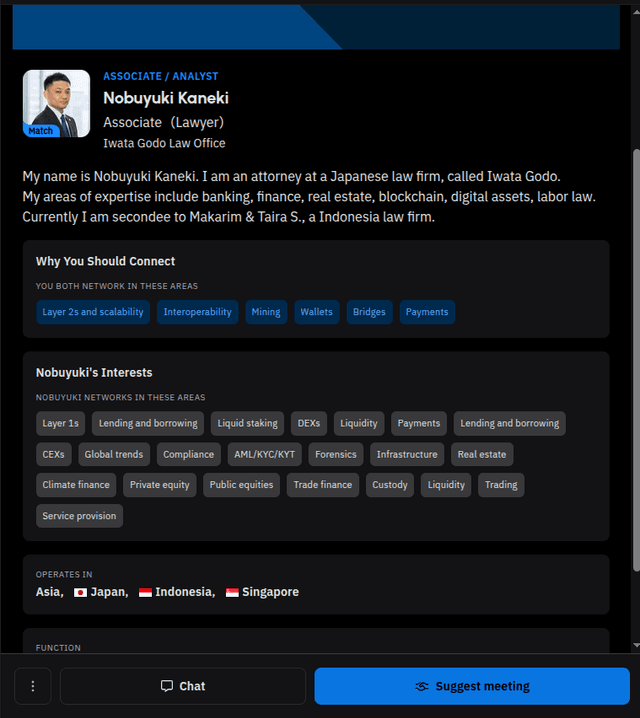The height and width of the screenshot is (718, 640).
Task: Click the Infrastructure interest tag
Action: pyautogui.click(x=407, y=454)
